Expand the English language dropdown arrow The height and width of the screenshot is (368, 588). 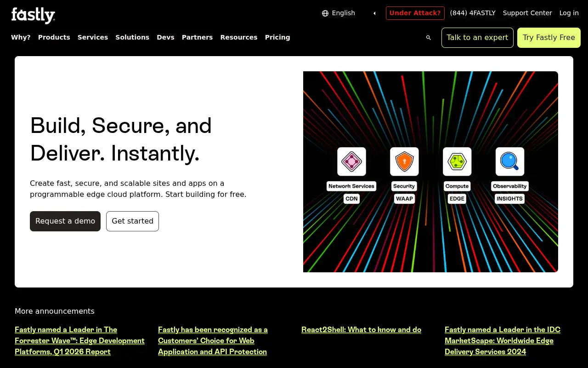pyautogui.click(x=374, y=13)
